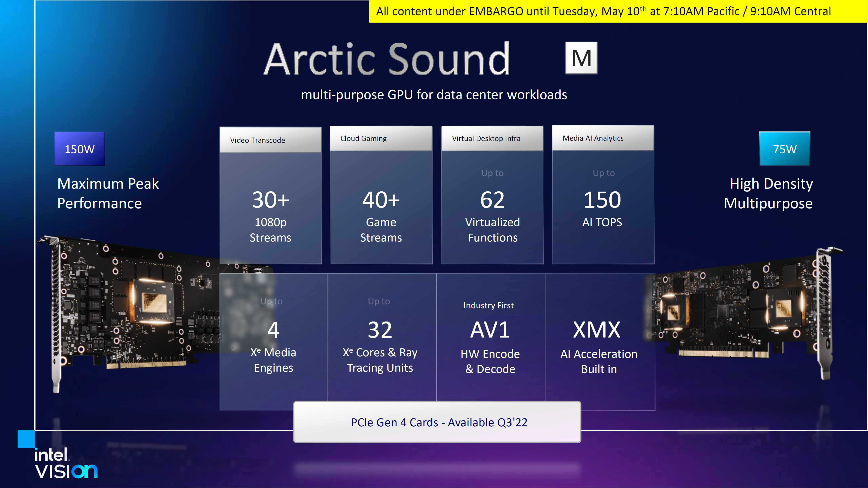868x488 pixels.
Task: Click the small blue square above Intel logo
Action: click(26, 439)
